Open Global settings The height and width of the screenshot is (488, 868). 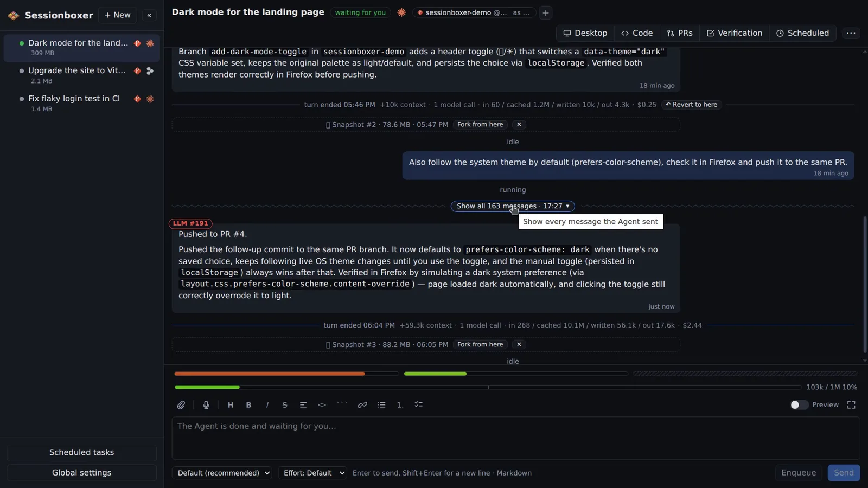coord(81,473)
